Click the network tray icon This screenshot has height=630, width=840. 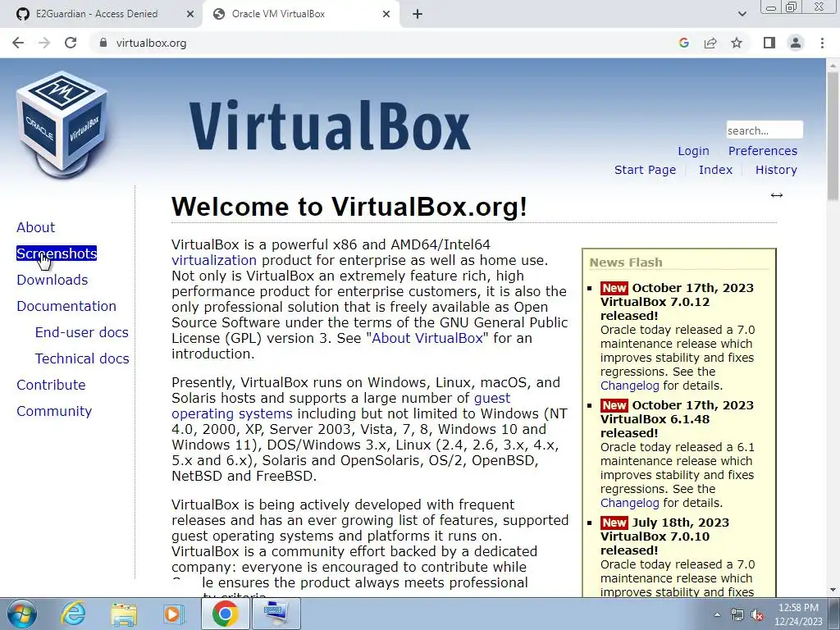(x=737, y=615)
